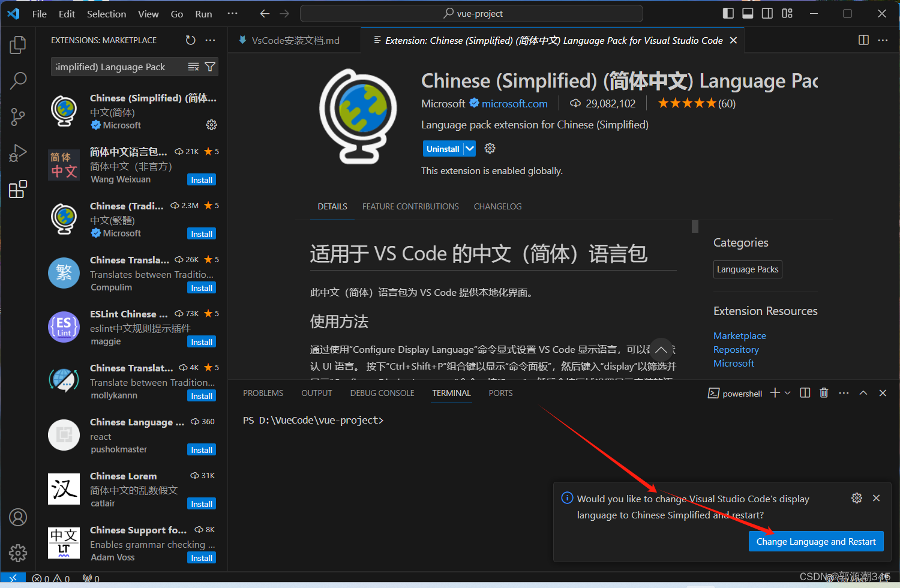Open editor more actions ellipsis
This screenshot has width=900, height=588.
tap(883, 40)
